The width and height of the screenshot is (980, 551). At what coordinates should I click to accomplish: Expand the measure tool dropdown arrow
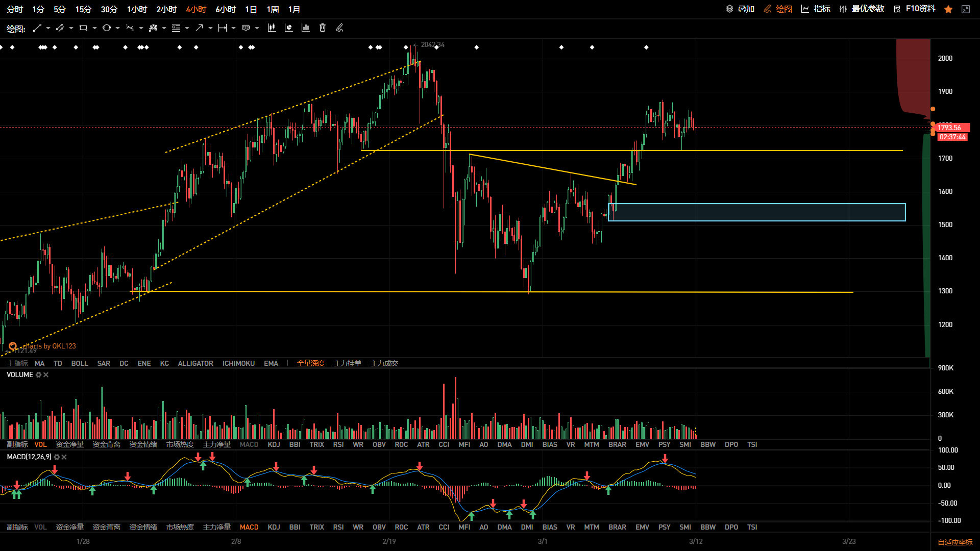(233, 28)
